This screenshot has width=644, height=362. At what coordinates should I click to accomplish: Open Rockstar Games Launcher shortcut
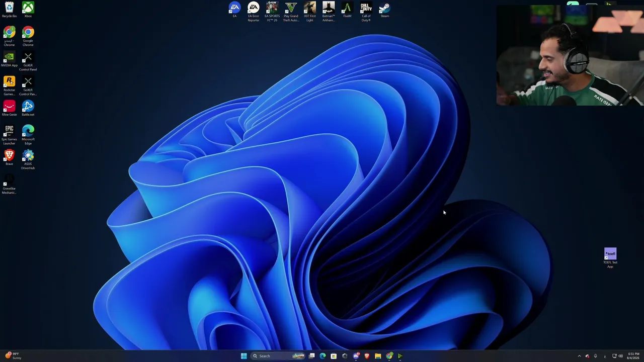coord(9,86)
